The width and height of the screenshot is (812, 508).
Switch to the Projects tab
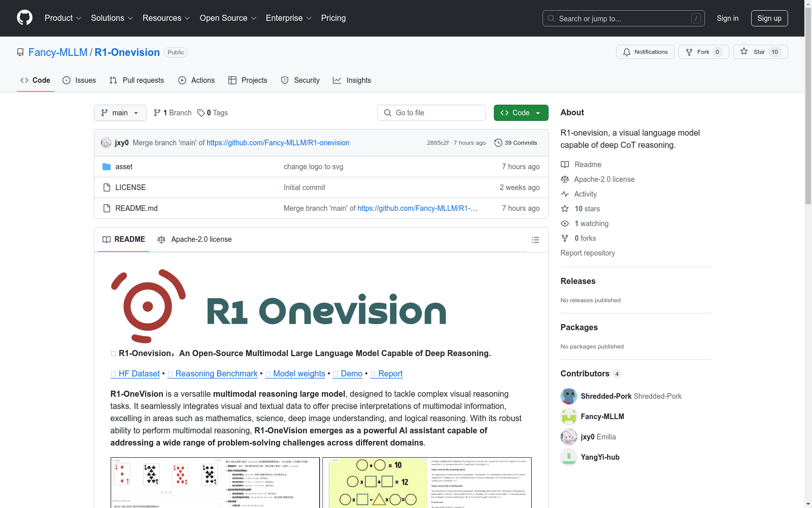pos(248,80)
